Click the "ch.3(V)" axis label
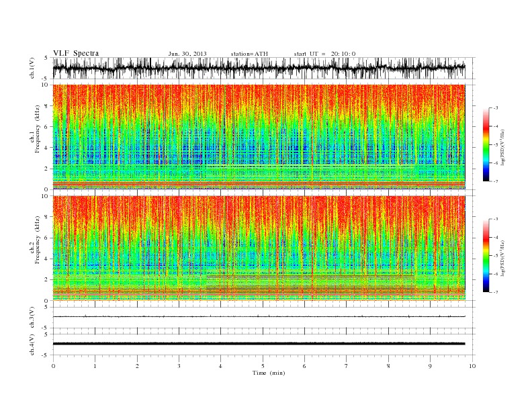 tap(32, 318)
